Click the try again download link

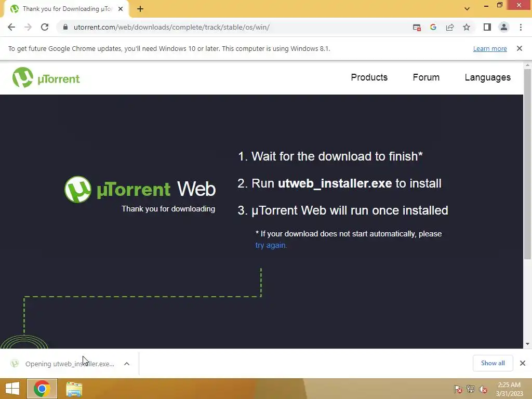[271, 245]
